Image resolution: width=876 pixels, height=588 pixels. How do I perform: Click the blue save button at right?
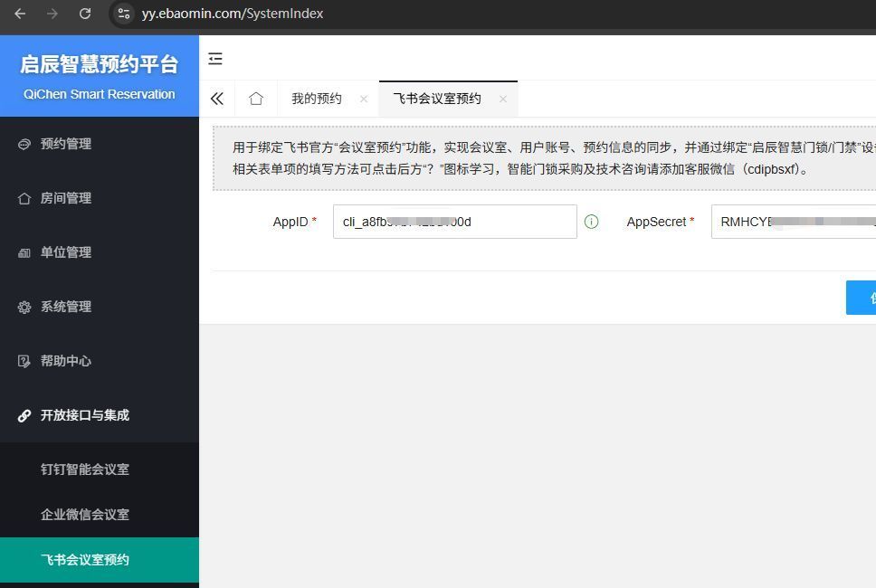coord(861,298)
